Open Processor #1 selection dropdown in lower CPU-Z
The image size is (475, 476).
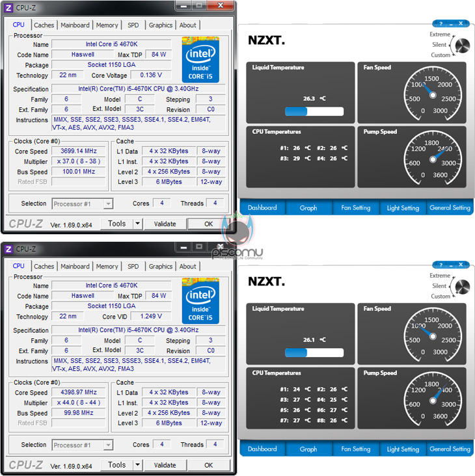pos(83,445)
